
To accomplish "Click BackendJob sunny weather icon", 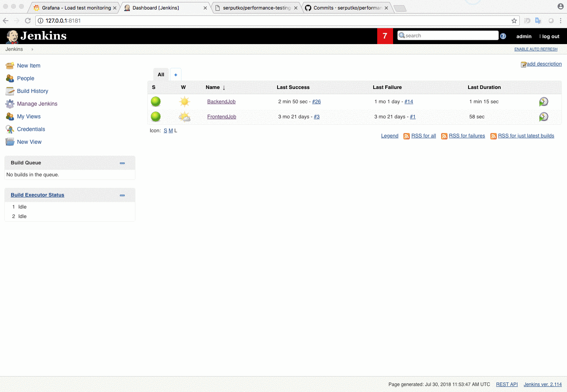I will click(x=185, y=102).
